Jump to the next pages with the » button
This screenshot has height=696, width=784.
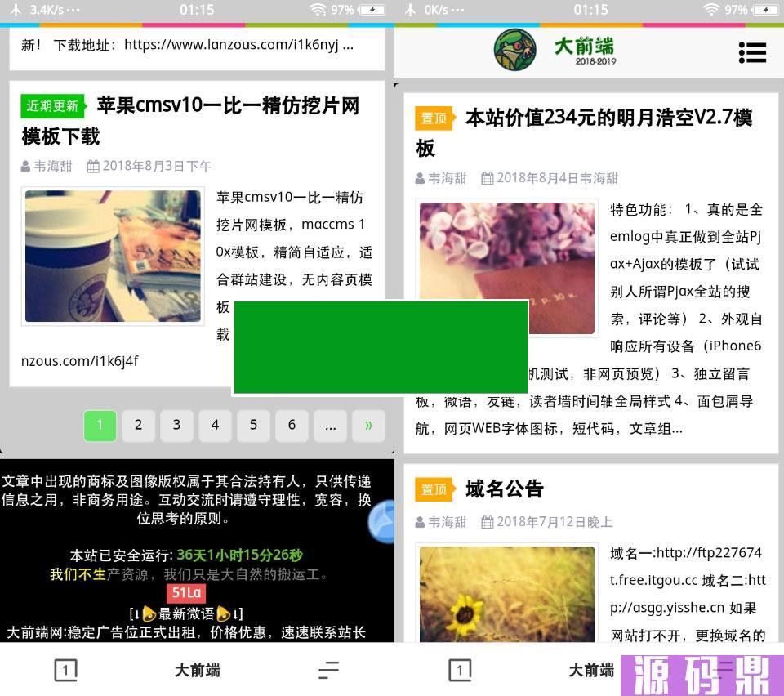(x=368, y=426)
